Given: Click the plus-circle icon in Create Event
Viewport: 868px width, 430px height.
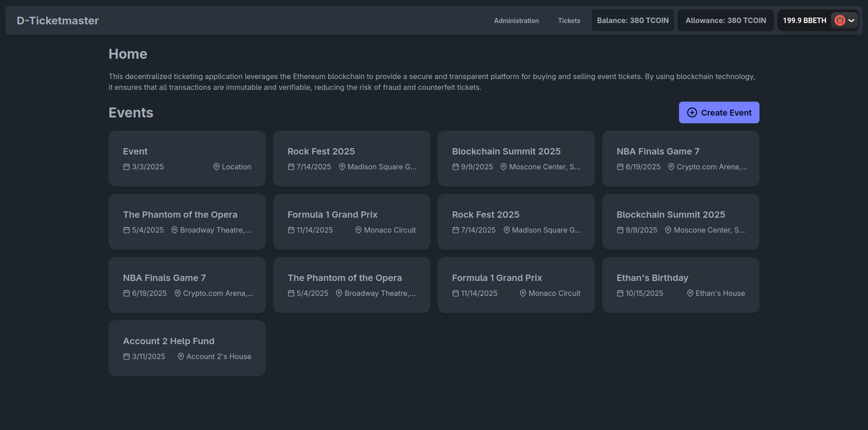Looking at the screenshot, I should (x=692, y=113).
